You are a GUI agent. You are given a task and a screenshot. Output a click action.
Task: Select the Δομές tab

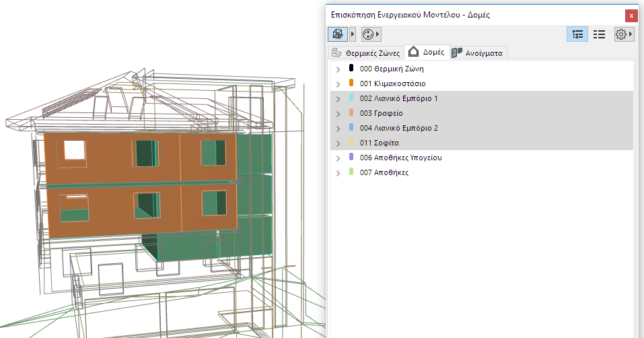coord(427,52)
